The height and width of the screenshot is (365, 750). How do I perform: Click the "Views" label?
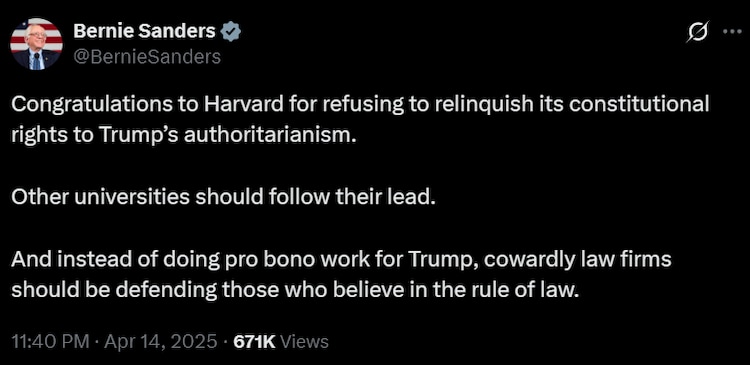[304, 342]
